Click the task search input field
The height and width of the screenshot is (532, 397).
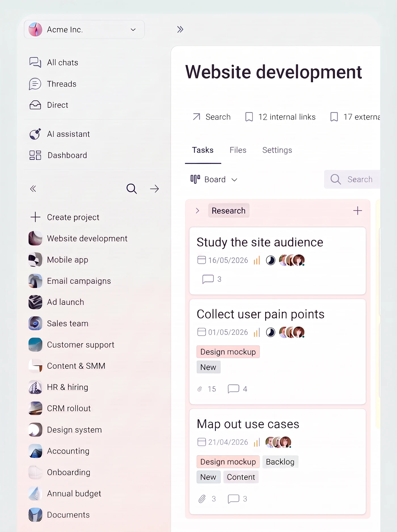[x=352, y=179]
